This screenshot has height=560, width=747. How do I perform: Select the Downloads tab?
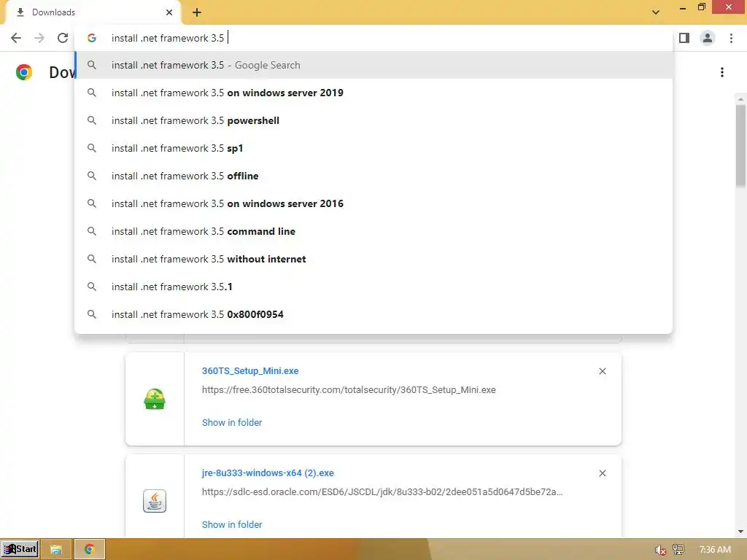93,12
